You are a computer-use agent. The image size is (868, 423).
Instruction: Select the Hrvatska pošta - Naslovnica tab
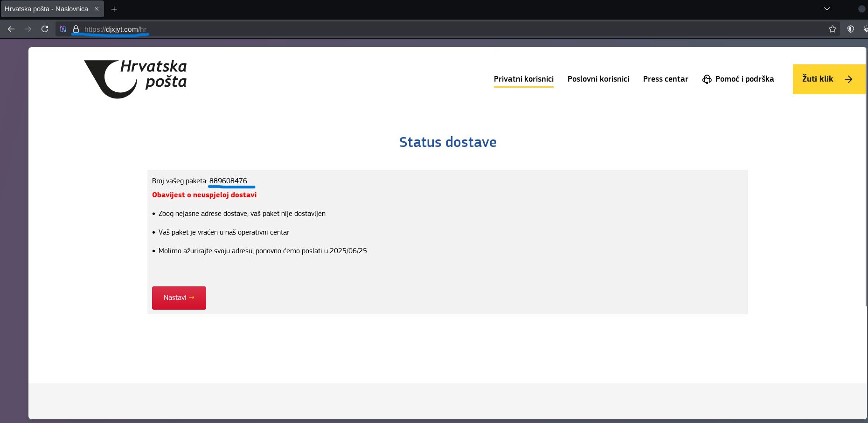coord(52,9)
